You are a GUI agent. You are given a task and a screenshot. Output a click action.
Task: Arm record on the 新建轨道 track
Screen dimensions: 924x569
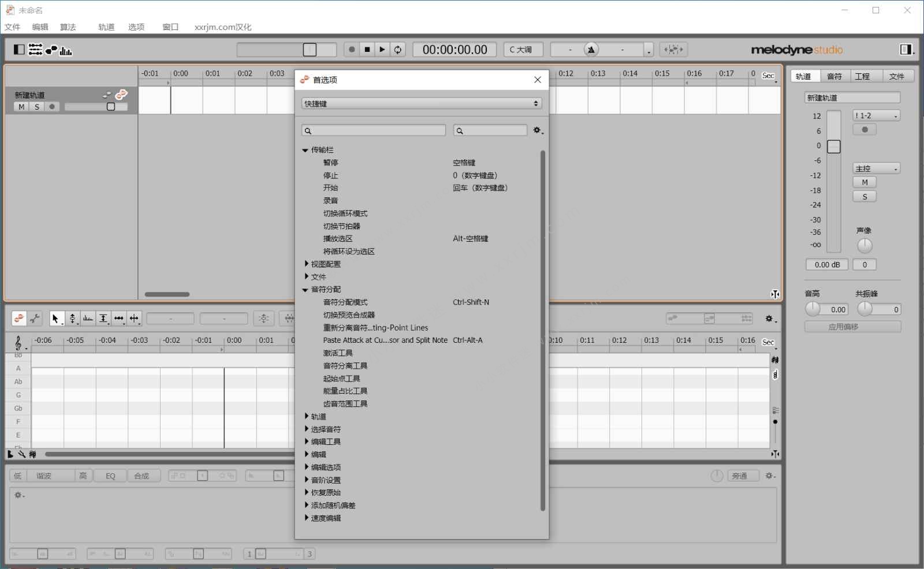(x=52, y=107)
